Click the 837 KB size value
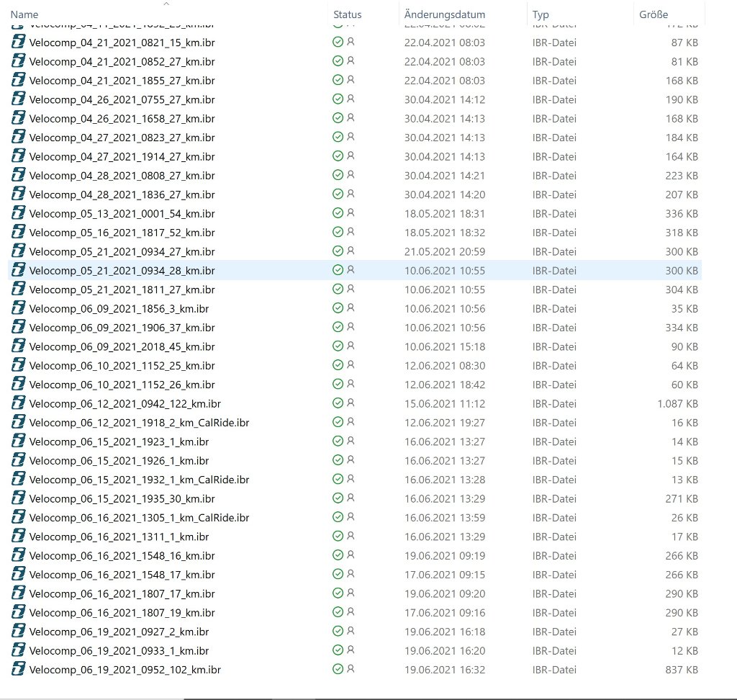737x700 pixels. tap(682, 670)
